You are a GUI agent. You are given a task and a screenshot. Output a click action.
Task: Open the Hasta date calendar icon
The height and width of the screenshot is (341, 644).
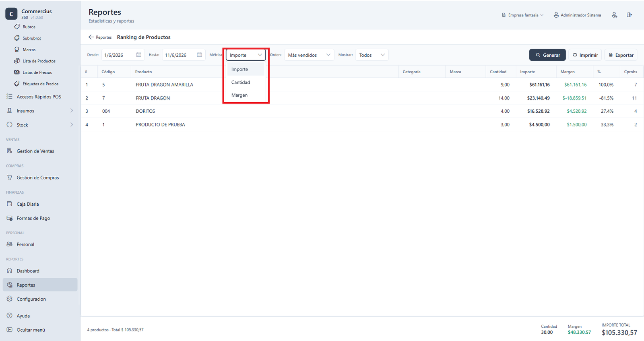click(199, 55)
